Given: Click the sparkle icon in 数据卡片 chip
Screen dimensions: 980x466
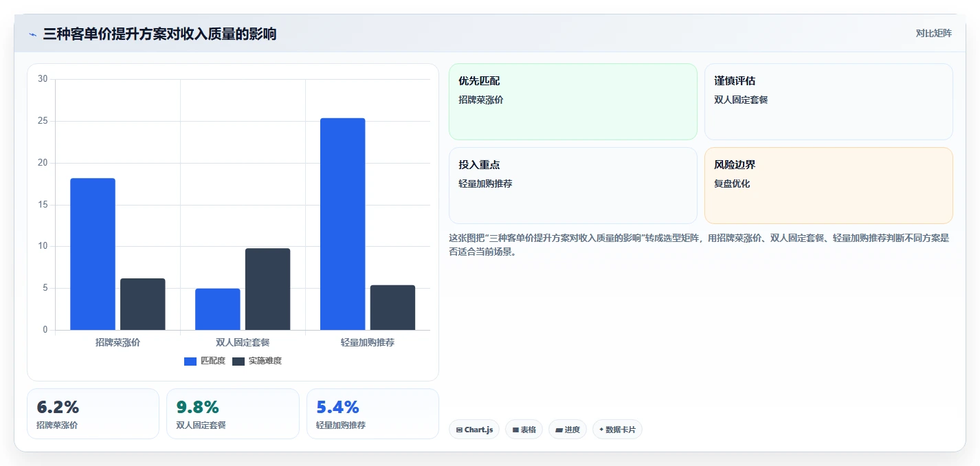Looking at the screenshot, I should (601, 430).
